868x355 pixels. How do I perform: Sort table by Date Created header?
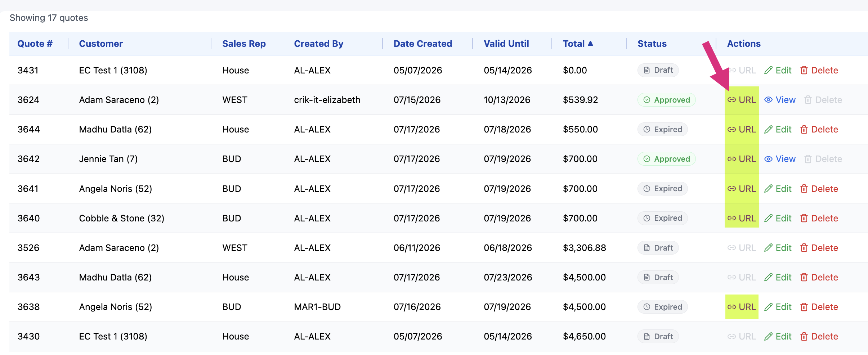(423, 44)
